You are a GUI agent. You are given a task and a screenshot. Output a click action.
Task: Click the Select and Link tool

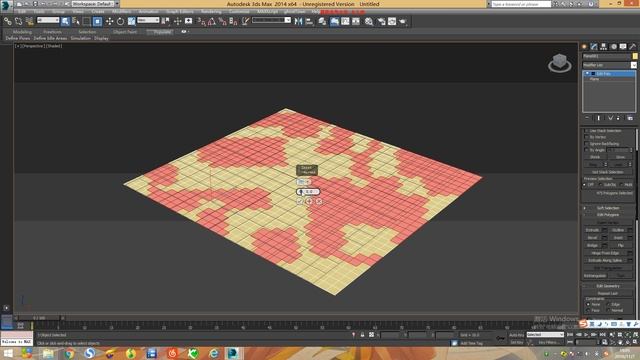[8, 21]
